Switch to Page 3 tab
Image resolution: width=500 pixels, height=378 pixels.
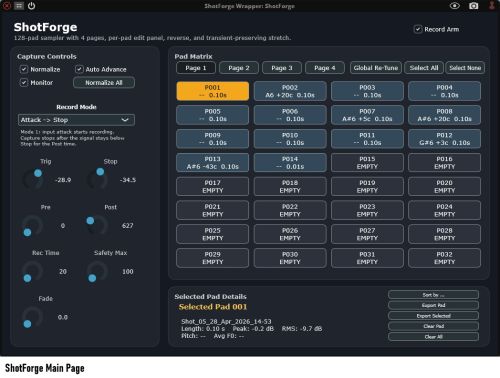[282, 68]
